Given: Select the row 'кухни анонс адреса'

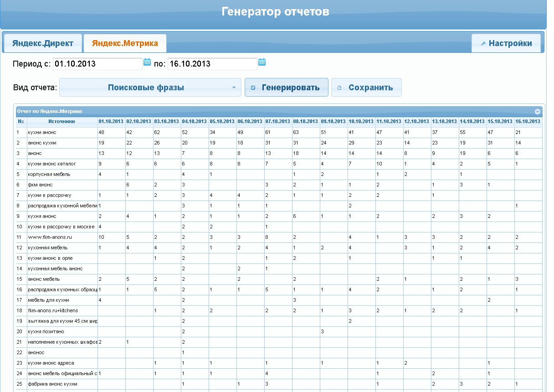Looking at the screenshot, I should (278, 363).
